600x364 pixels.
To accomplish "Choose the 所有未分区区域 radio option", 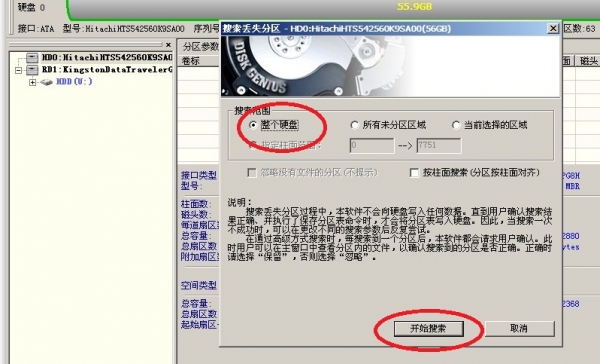I will point(354,125).
